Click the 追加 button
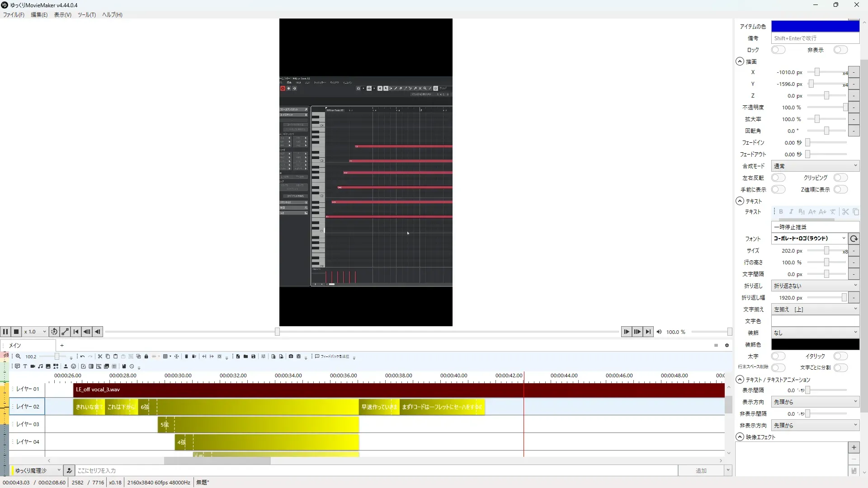The height and width of the screenshot is (488, 868). coord(701,470)
